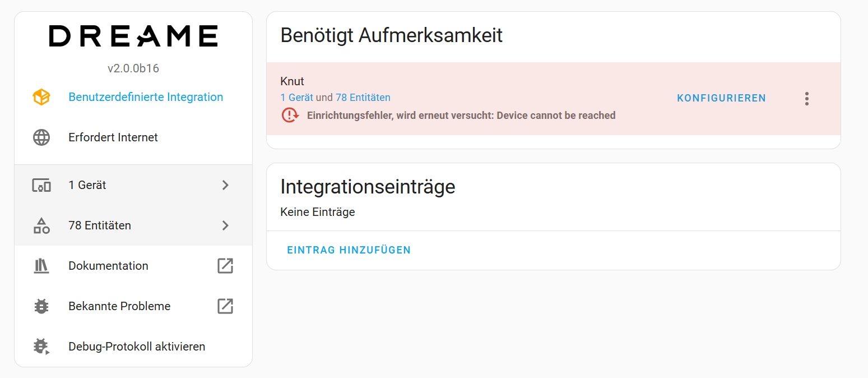868x378 pixels.
Task: Follow the 1 Gerät link under Knut
Action: click(297, 98)
